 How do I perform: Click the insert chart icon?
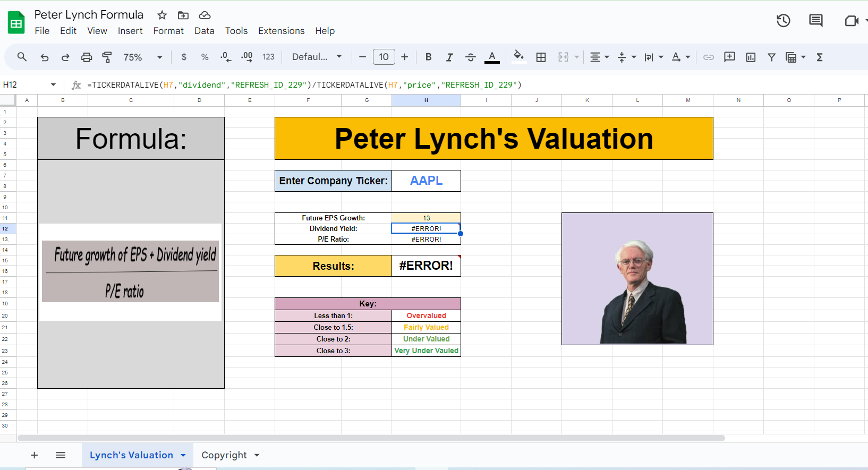751,57
